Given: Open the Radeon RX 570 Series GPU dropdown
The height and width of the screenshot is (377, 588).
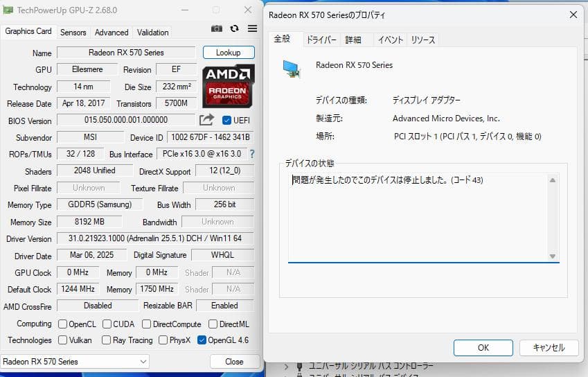Looking at the screenshot, I should pos(75,362).
